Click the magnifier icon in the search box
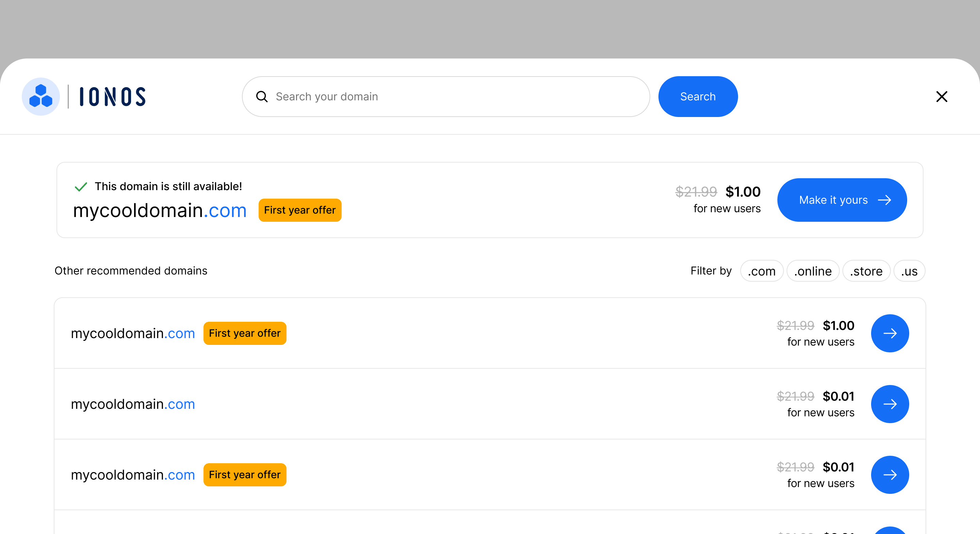 (x=262, y=97)
